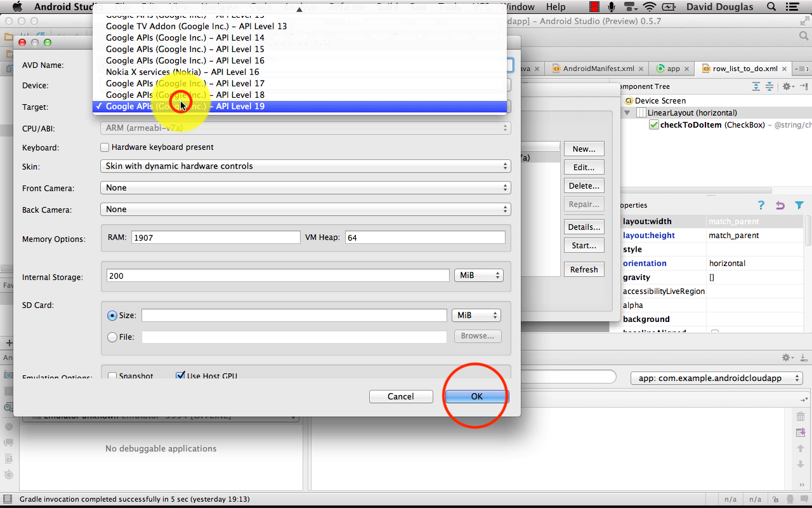This screenshot has height=508, width=812.
Task: Open the hidden editor tabs list dropdown
Action: tap(802, 69)
